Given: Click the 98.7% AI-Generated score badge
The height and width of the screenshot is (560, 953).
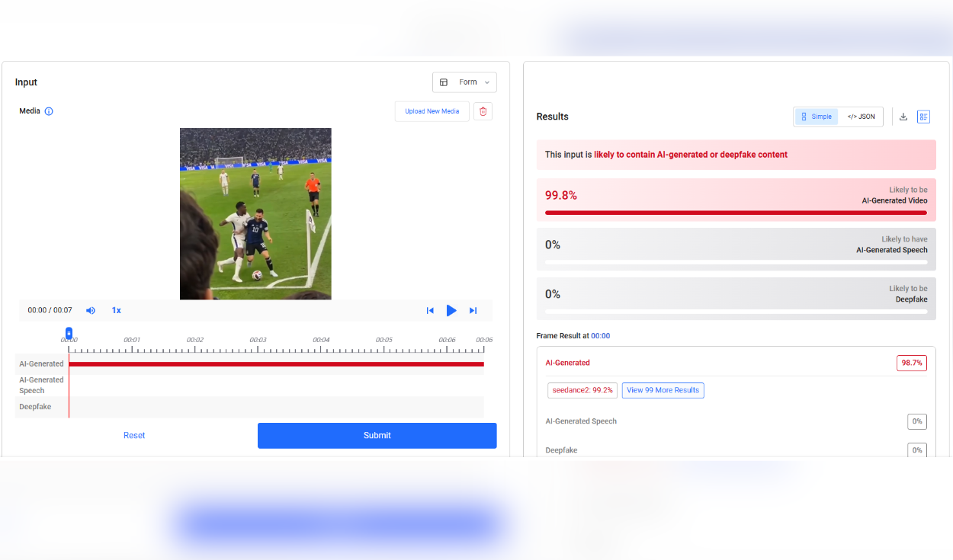Looking at the screenshot, I should tap(912, 363).
